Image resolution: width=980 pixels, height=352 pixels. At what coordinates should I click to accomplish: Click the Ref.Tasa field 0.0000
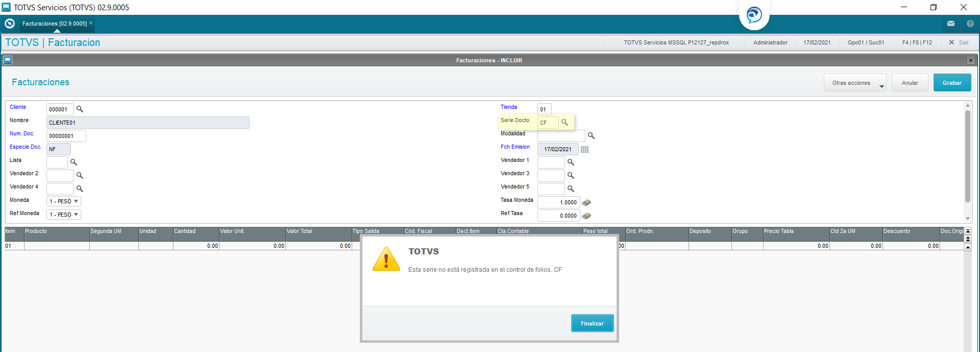coord(559,216)
